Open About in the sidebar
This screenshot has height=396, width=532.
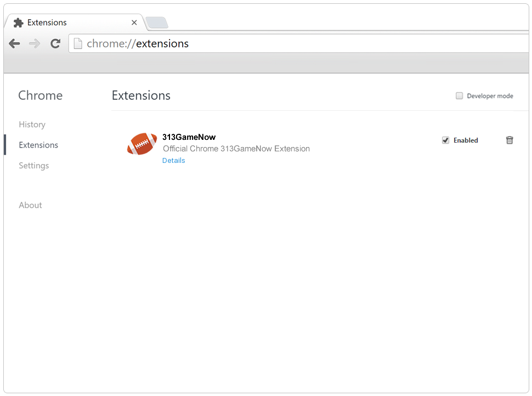point(30,205)
